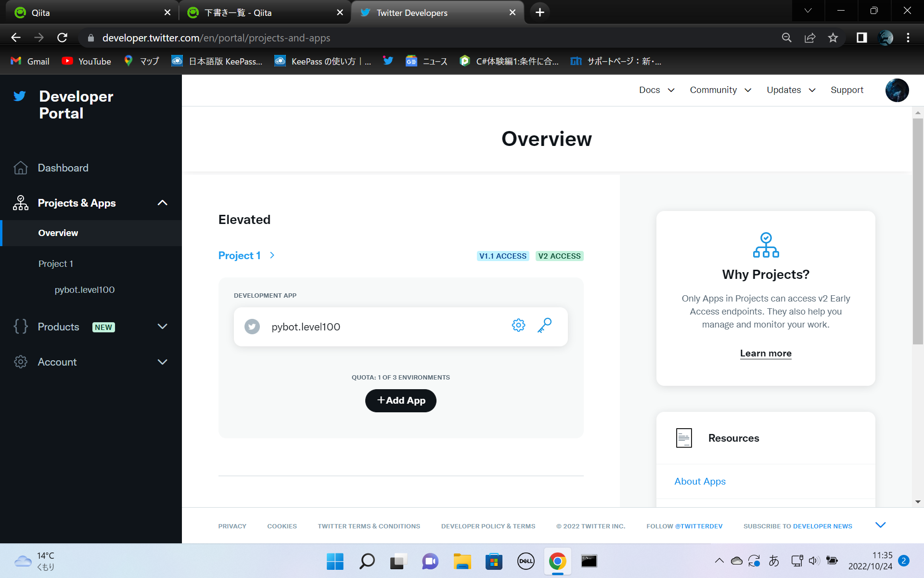924x578 pixels.
Task: Open Chrome tab search dropdown
Action: tap(808, 11)
